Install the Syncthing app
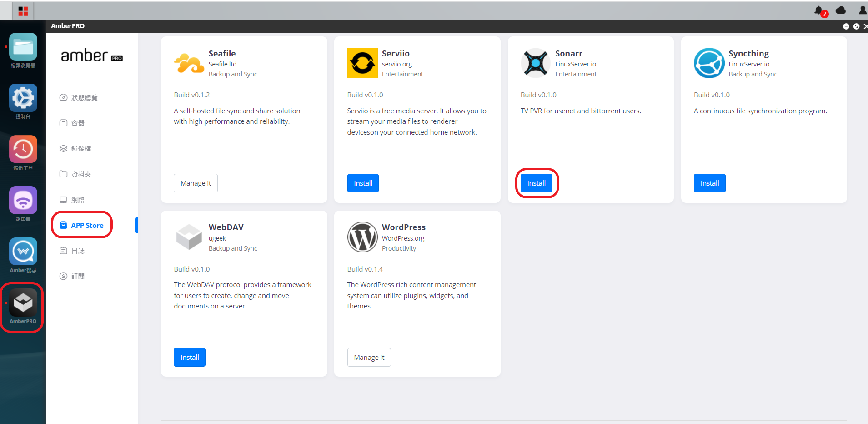Viewport: 868px width, 424px height. click(x=710, y=183)
